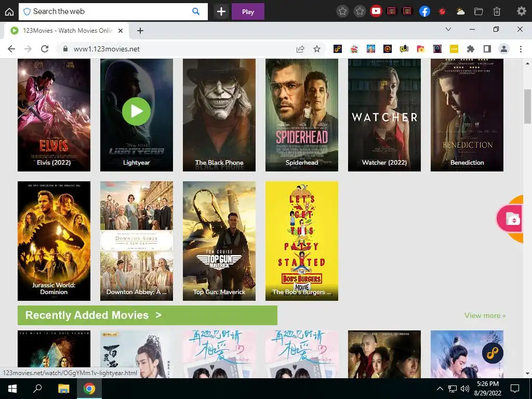Click the clock and date in the taskbar
Viewport: 532px width, 399px height.
[x=488, y=389]
